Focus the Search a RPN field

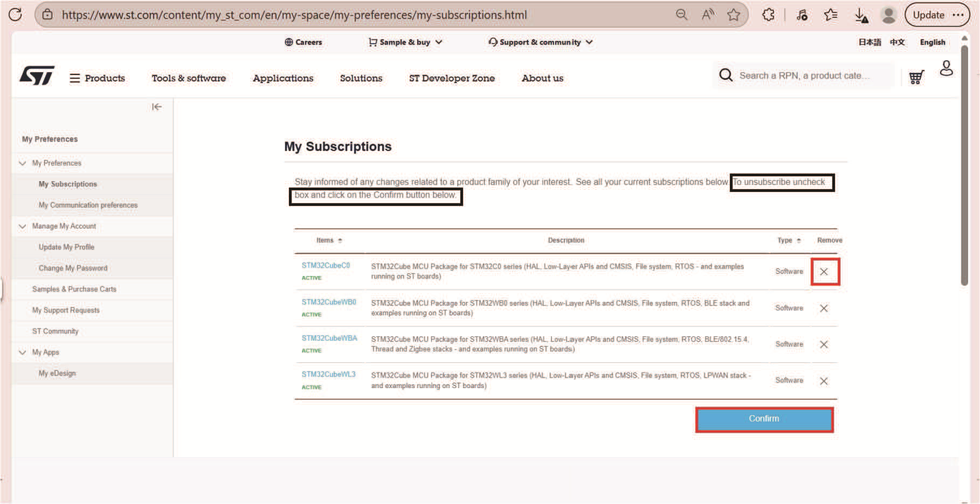click(804, 75)
